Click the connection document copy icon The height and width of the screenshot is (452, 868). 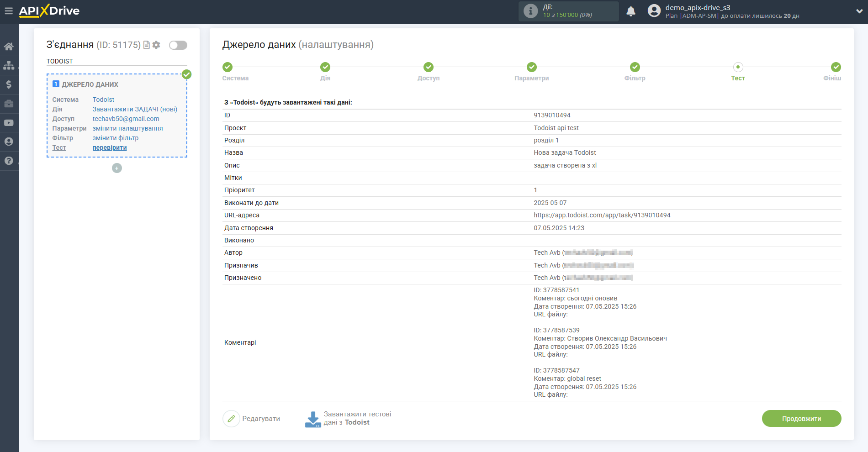[147, 45]
